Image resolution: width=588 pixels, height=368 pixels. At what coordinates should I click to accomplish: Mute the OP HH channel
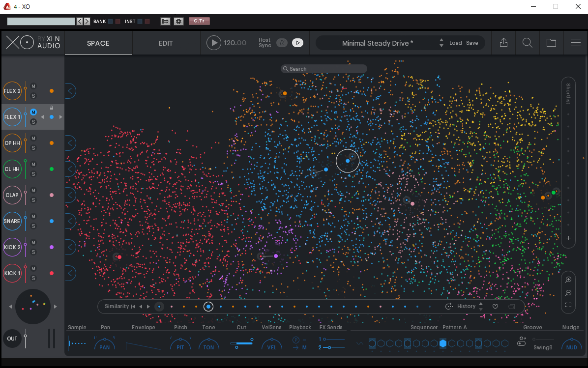click(x=33, y=138)
